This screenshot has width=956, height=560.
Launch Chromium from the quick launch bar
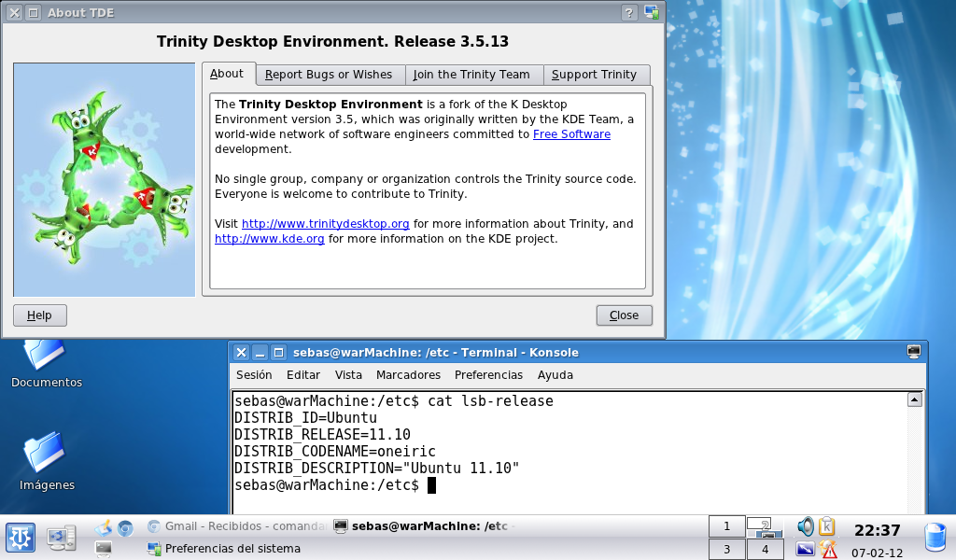[125, 527]
